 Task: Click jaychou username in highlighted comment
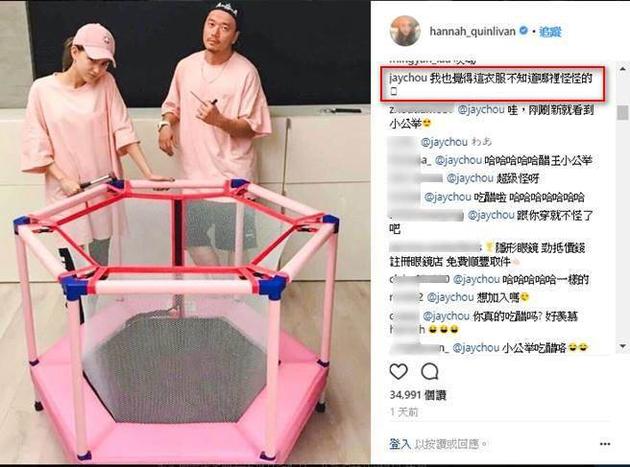408,78
